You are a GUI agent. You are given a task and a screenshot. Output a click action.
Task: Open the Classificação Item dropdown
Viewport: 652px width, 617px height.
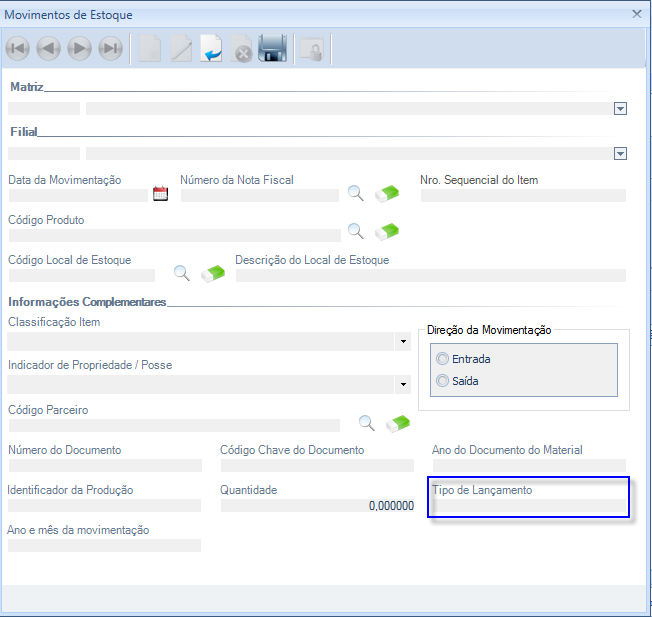coord(403,342)
